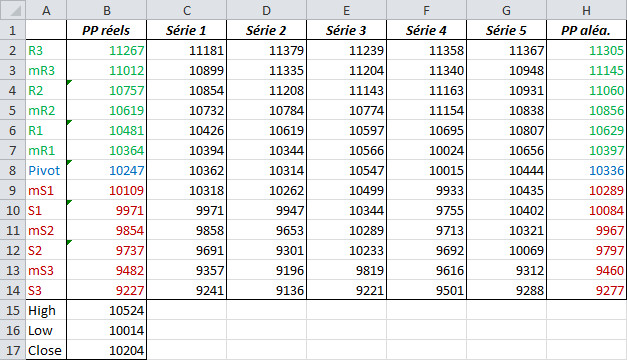This screenshot has height=360, width=627.
Task: Select the 'Low' label cell
Action: 46,330
